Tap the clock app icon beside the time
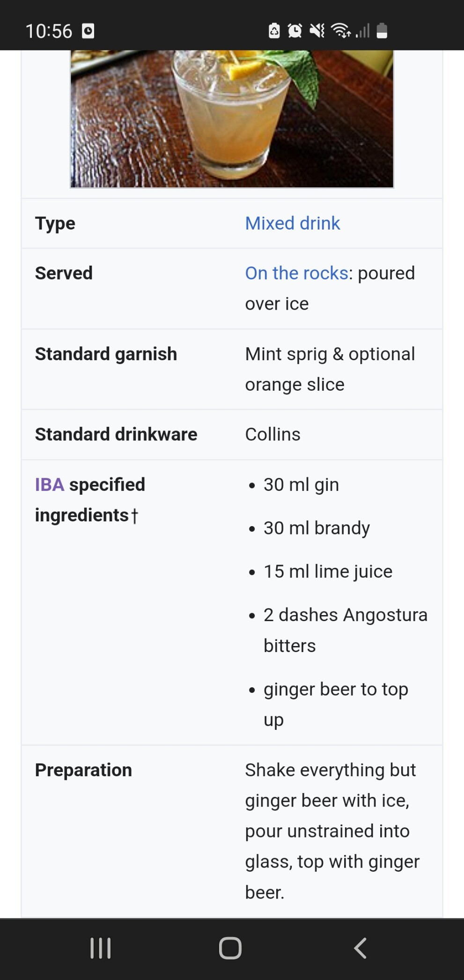 [x=88, y=31]
